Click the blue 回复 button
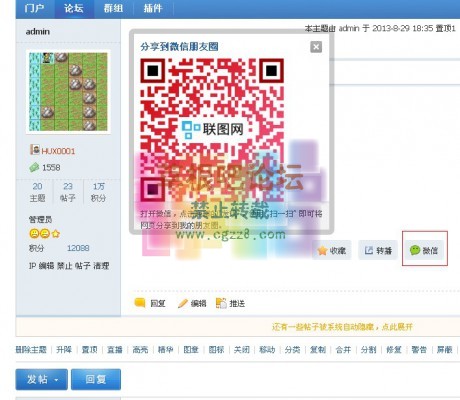The height and width of the screenshot is (400, 460). point(96,379)
